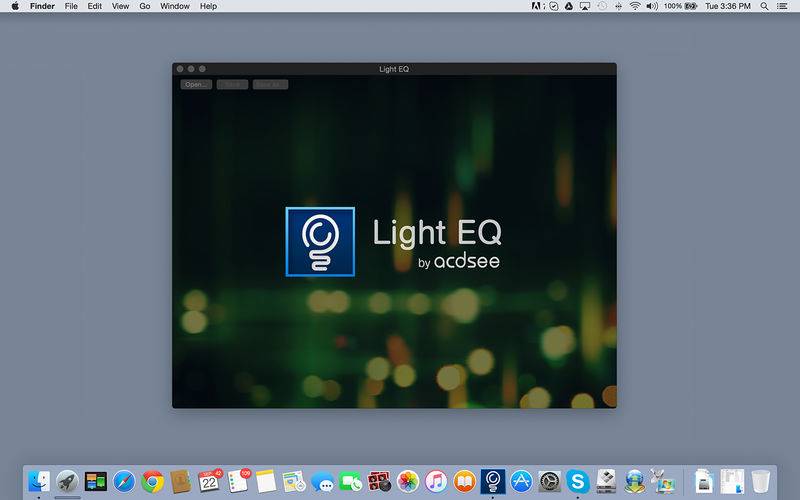This screenshot has height=500, width=800.
Task: Click the 100% battery indicator
Action: point(680,6)
